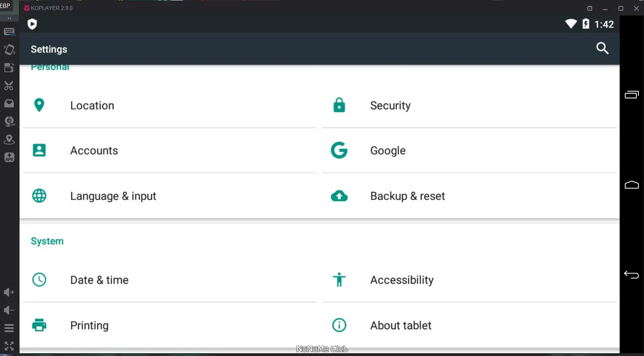Screen dimensions: 644x356
Task: Click the scissors screenshot icon
Action: point(9,85)
